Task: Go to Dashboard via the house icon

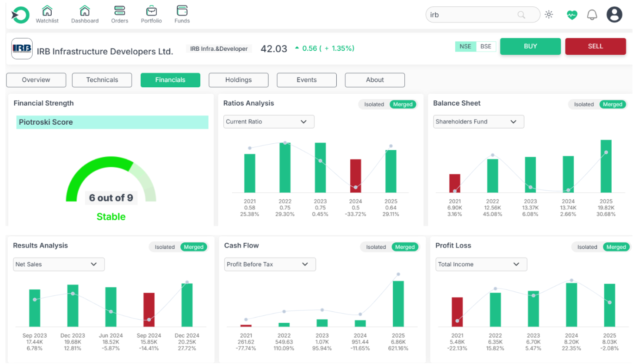Action: (85, 11)
